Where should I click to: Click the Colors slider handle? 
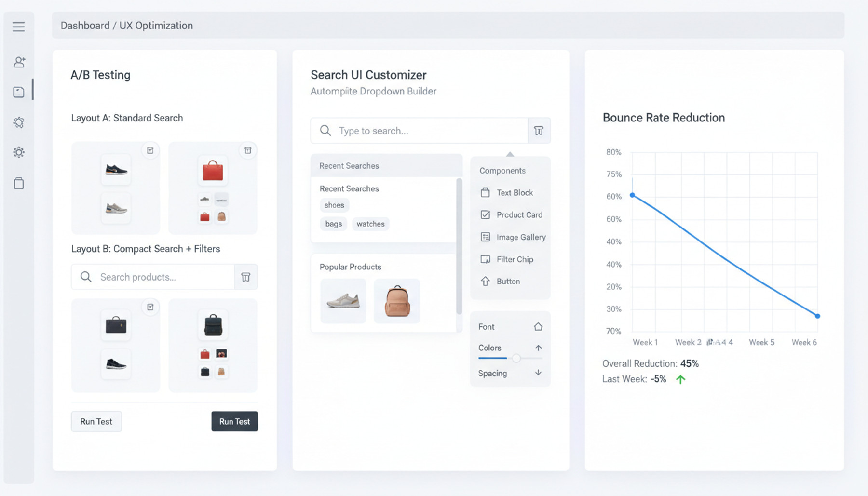516,358
